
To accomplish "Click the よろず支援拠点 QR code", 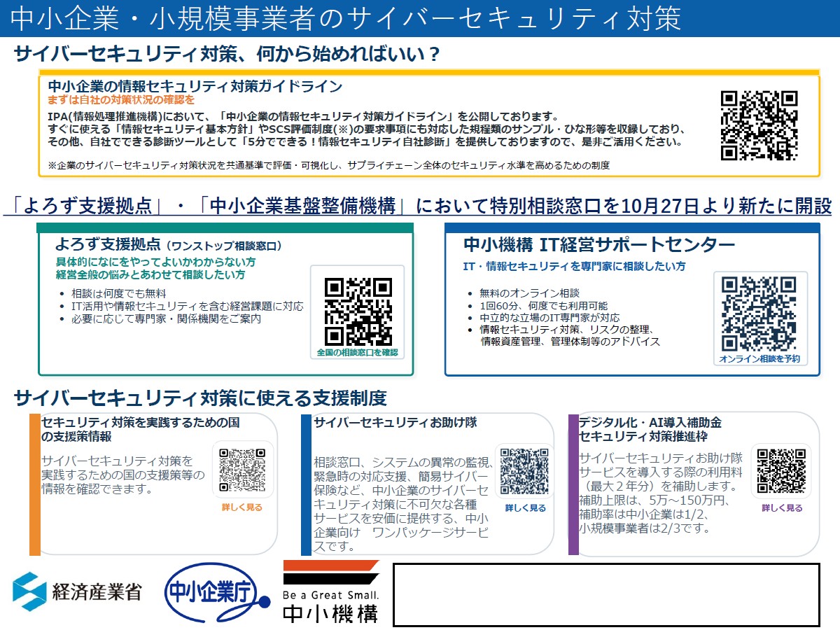I will [x=358, y=311].
